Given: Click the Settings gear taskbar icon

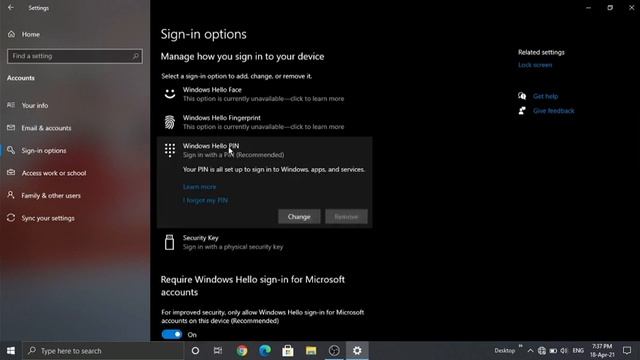Looking at the screenshot, I should [x=357, y=351].
